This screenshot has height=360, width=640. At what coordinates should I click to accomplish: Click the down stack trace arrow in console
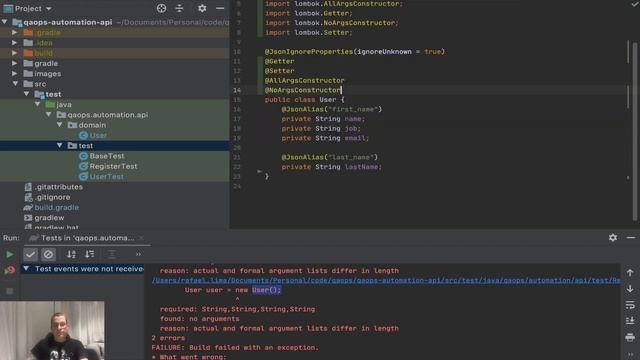630,289
